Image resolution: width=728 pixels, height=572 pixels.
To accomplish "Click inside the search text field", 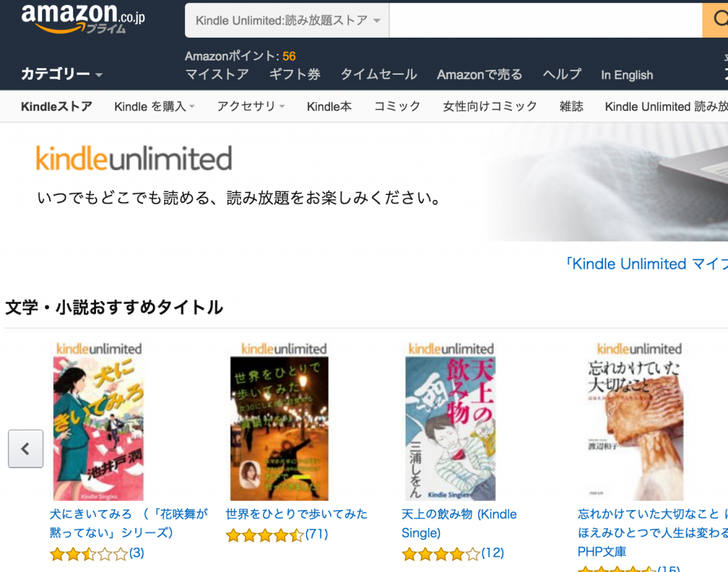I will [545, 21].
